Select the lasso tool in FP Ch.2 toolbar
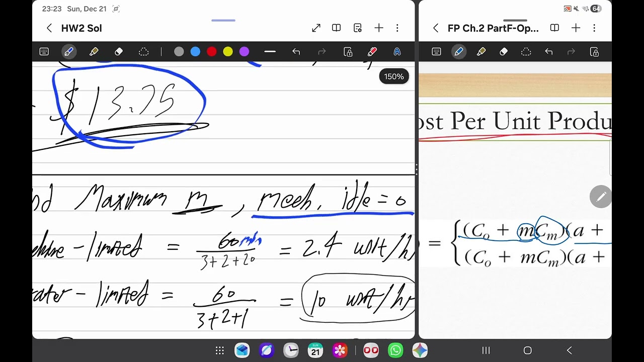 tap(526, 52)
